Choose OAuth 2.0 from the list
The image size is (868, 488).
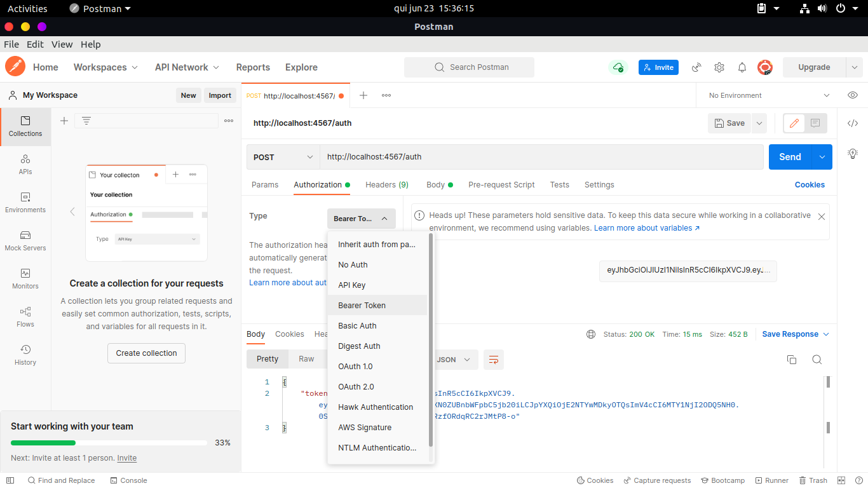click(x=377, y=387)
